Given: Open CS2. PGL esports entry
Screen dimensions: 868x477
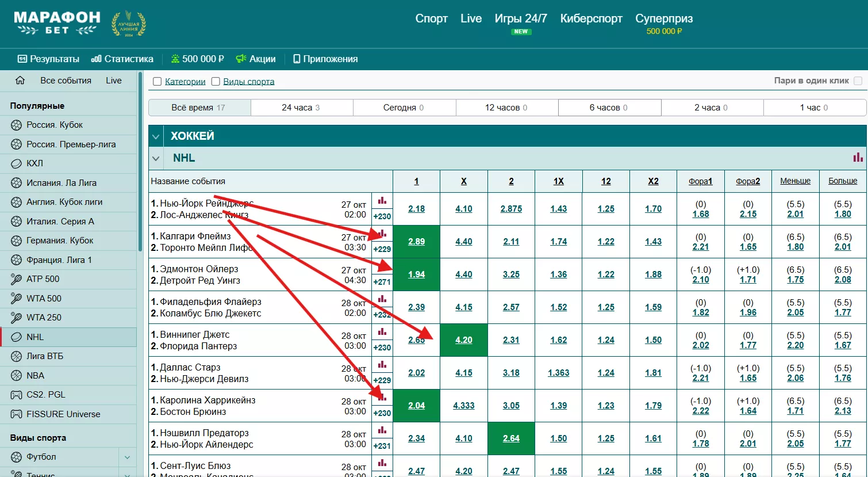Looking at the screenshot, I should click(x=68, y=395).
